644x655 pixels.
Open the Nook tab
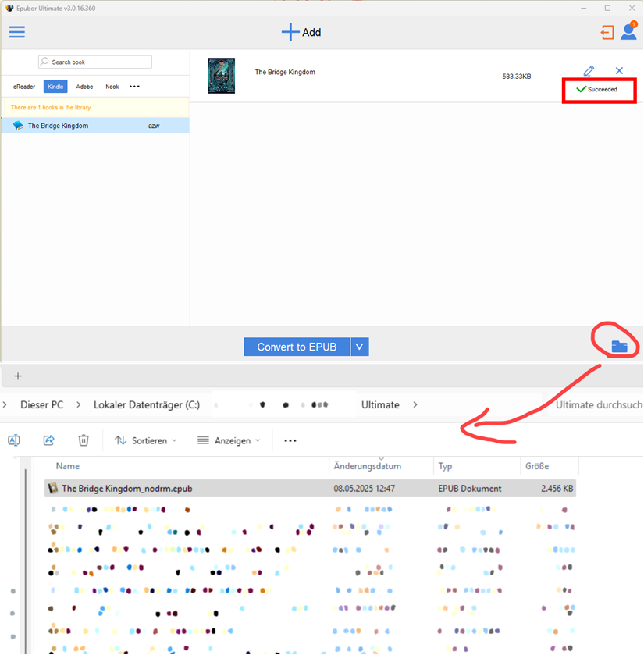click(x=112, y=87)
